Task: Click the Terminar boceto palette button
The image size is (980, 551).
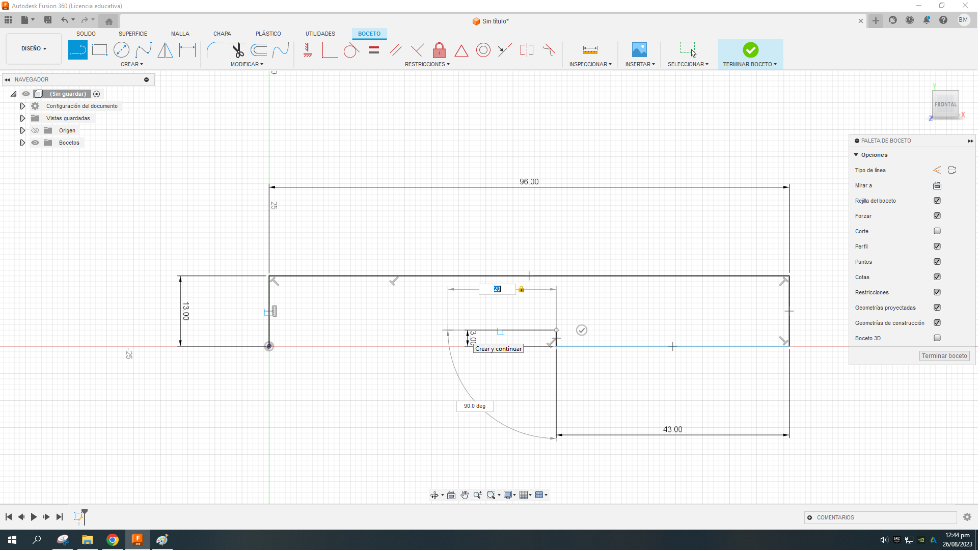Action: (x=945, y=356)
